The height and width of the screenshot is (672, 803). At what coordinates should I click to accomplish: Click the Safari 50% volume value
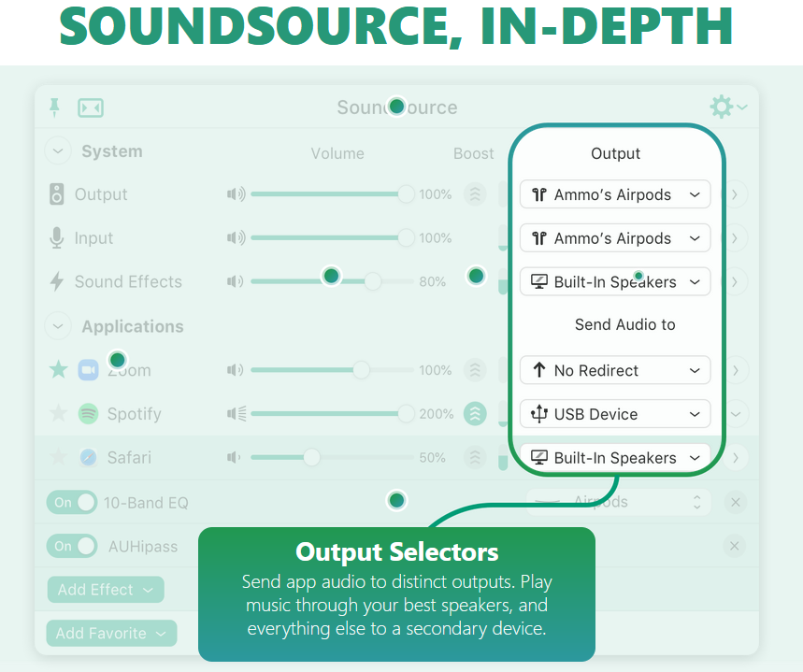[432, 457]
